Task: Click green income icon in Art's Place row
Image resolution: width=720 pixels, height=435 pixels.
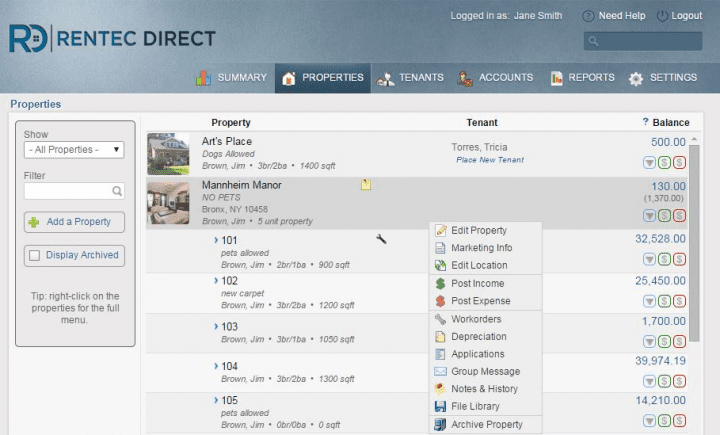Action: 665,162
